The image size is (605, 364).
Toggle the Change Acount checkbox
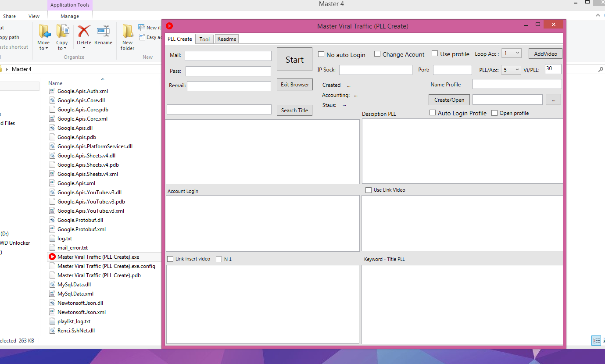[x=377, y=54]
